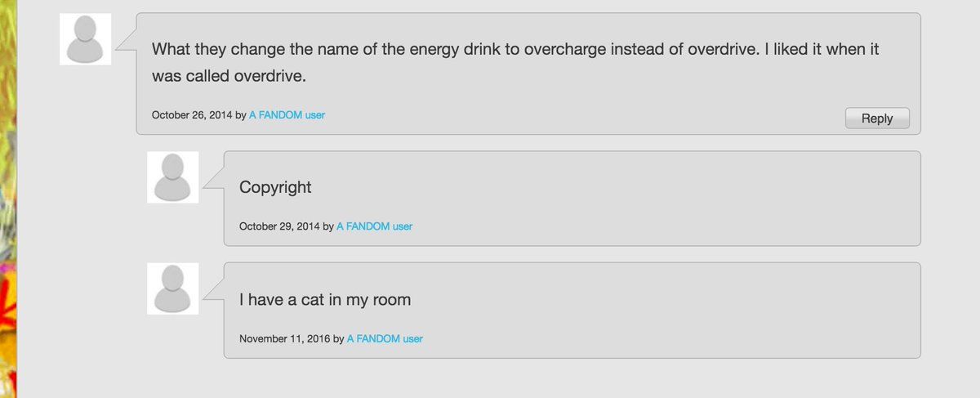
Task: Open the A FANDOM user link dated October 29, 2014
Action: tap(374, 226)
